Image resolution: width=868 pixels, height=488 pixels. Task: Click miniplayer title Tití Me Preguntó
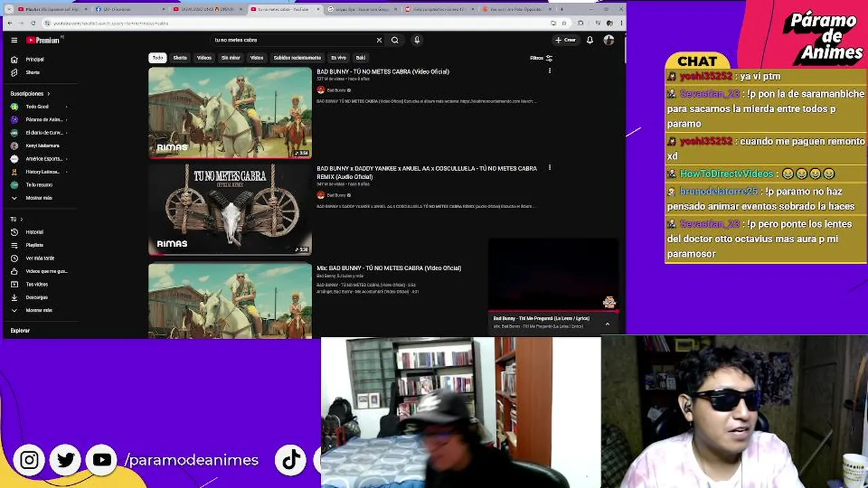(541, 319)
